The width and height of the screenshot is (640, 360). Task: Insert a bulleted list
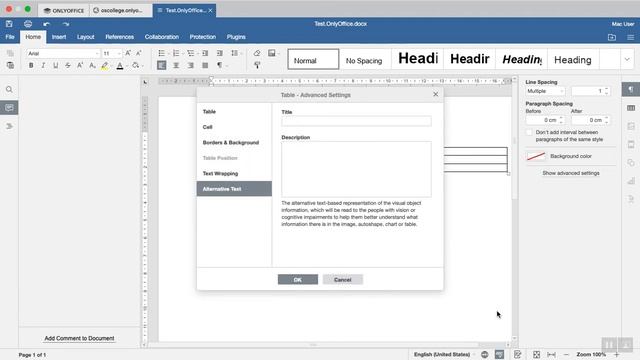[162, 53]
